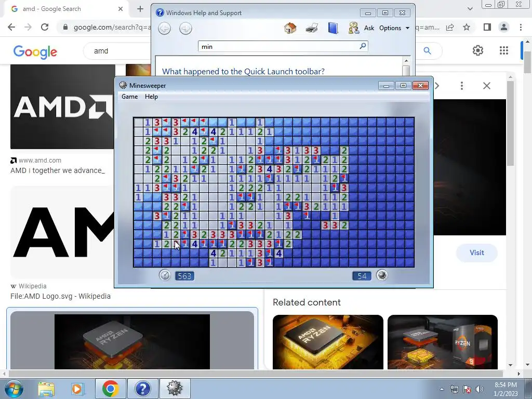Image resolution: width=532 pixels, height=399 pixels.
Task: Close the Google image preview panel
Action: (487, 86)
